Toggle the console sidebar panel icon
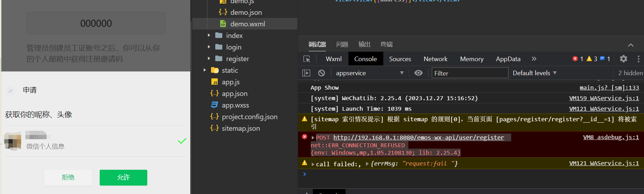 306,73
